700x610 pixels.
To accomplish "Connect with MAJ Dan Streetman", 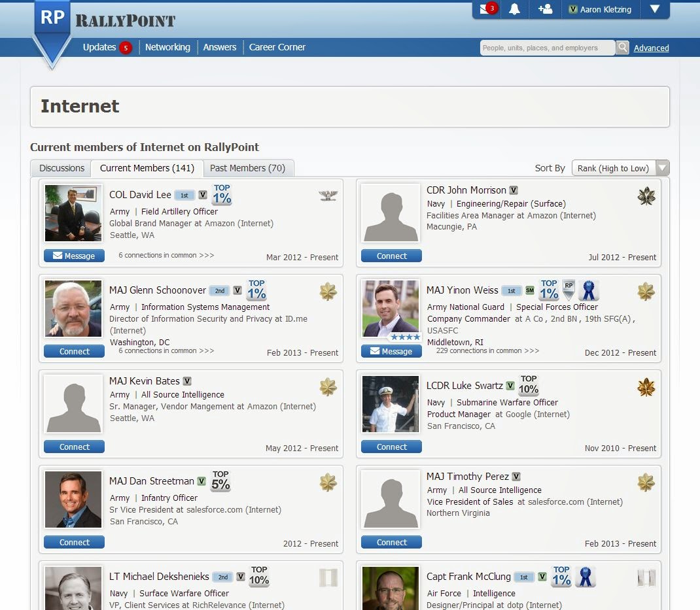I will point(74,542).
